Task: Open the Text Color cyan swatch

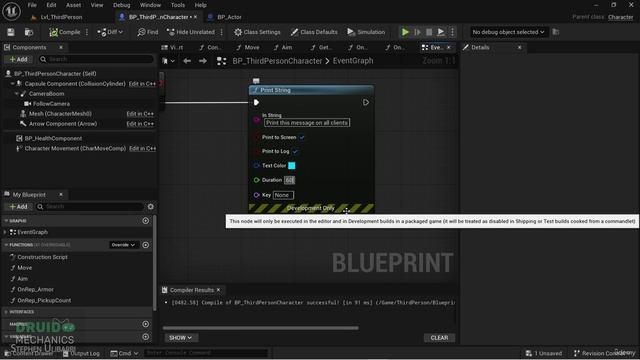Action: click(291, 166)
